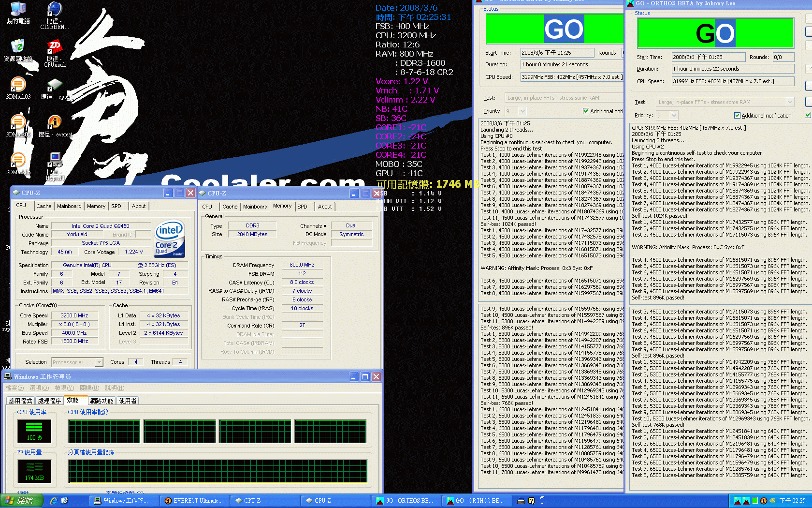Click the 分頁檔使用量記錄 history graph
Image resolution: width=812 pixels, height=508 pixels.
[218, 471]
